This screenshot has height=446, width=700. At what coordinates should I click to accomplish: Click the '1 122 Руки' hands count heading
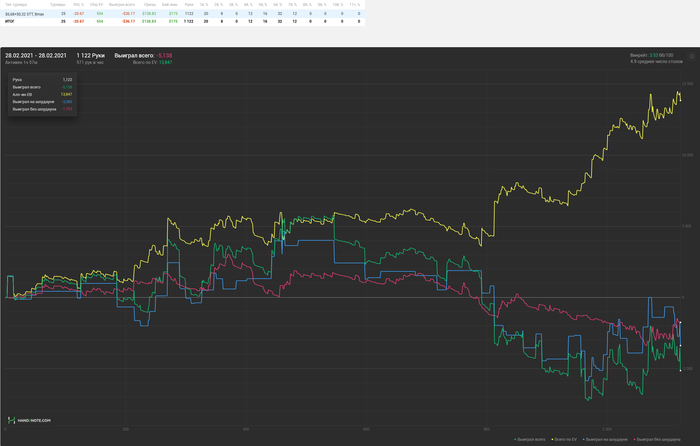pyautogui.click(x=91, y=55)
